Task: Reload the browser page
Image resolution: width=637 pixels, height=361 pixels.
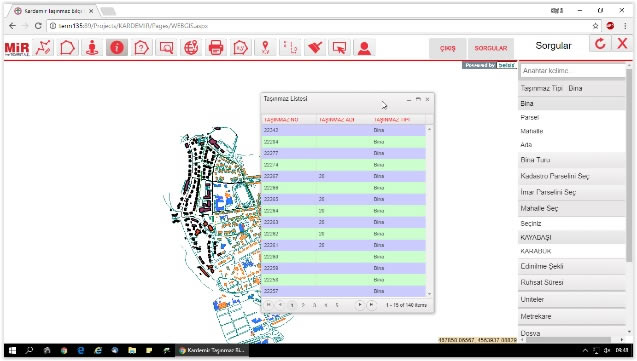Action: 38,26
